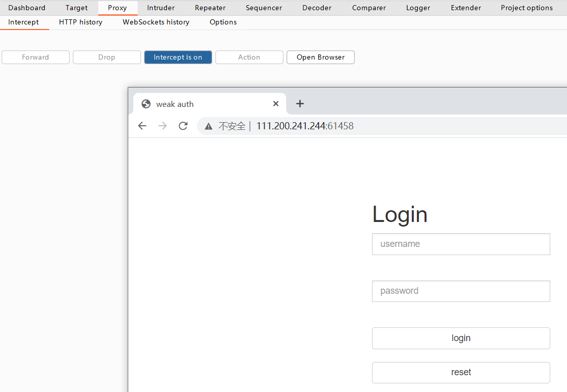Toggle the Intercept is on button
Viewport: 567px width, 392px height.
point(178,57)
